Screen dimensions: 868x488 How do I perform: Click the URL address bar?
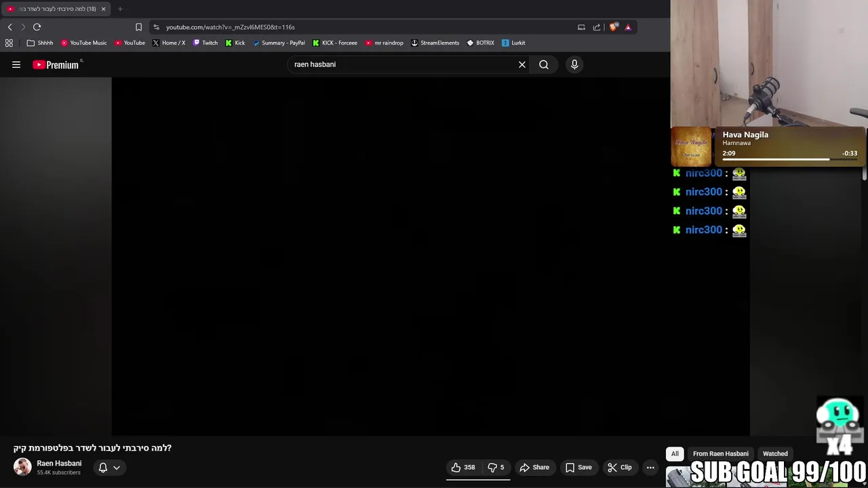point(366,27)
